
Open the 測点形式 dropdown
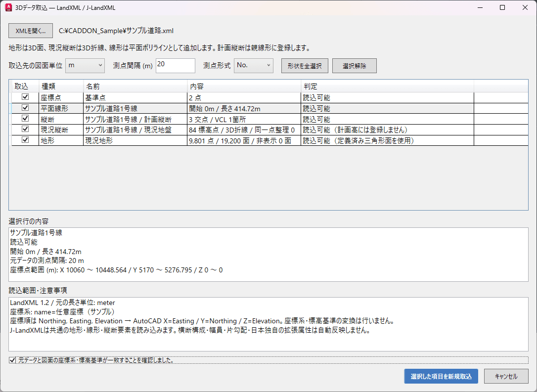(254, 65)
